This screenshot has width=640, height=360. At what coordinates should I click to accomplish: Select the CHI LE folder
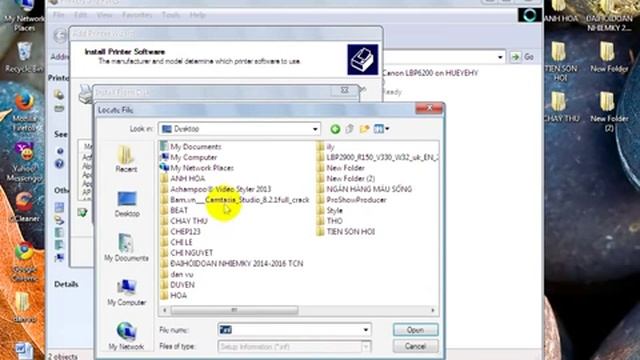[x=176, y=242]
